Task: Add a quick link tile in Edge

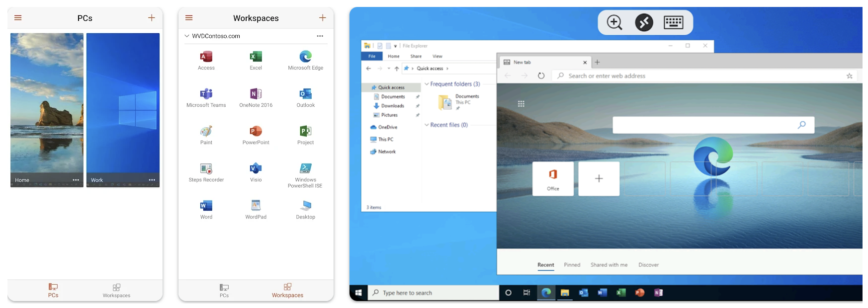Action: [x=599, y=178]
